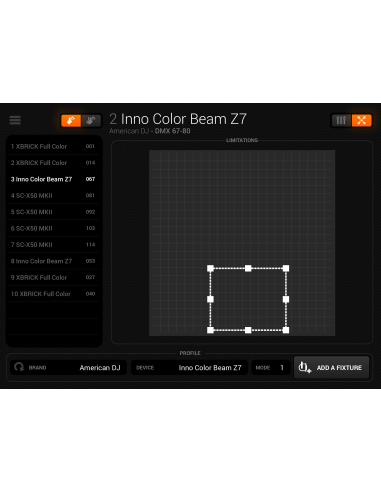Select fixture 9 XBRICK Full Color
The width and height of the screenshot is (381, 492).
click(53, 277)
